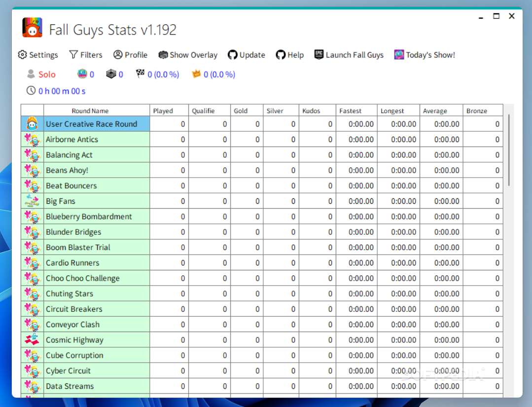The height and width of the screenshot is (407, 532).
Task: Click the crown wins icon
Action: [x=196, y=74]
